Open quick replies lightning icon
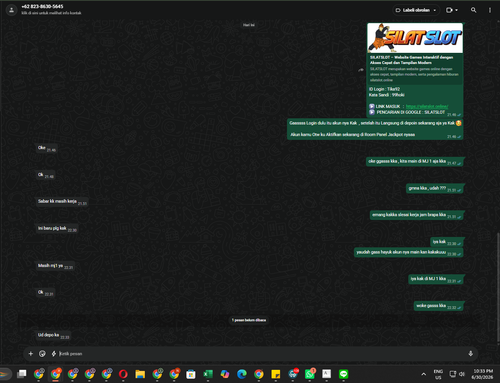 tap(53, 354)
